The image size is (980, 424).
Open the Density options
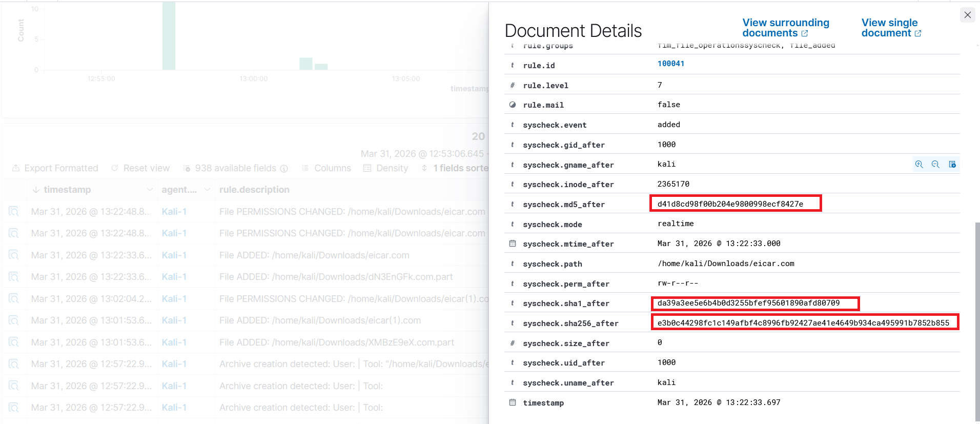(385, 168)
